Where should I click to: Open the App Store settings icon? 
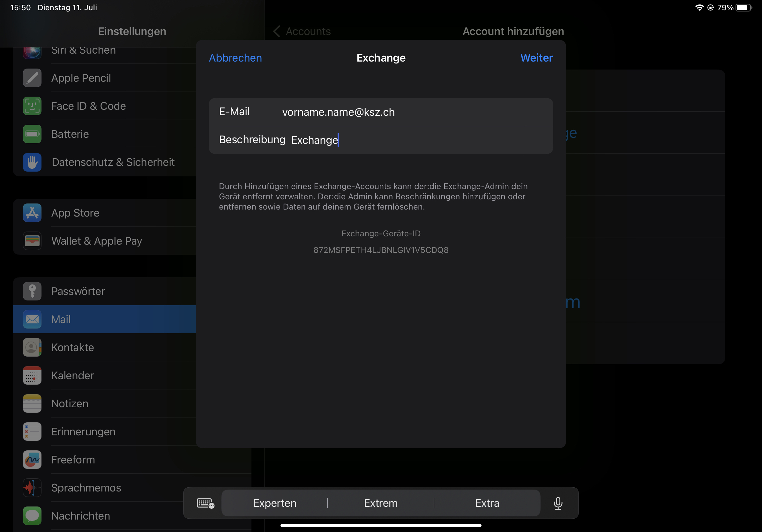coord(32,213)
